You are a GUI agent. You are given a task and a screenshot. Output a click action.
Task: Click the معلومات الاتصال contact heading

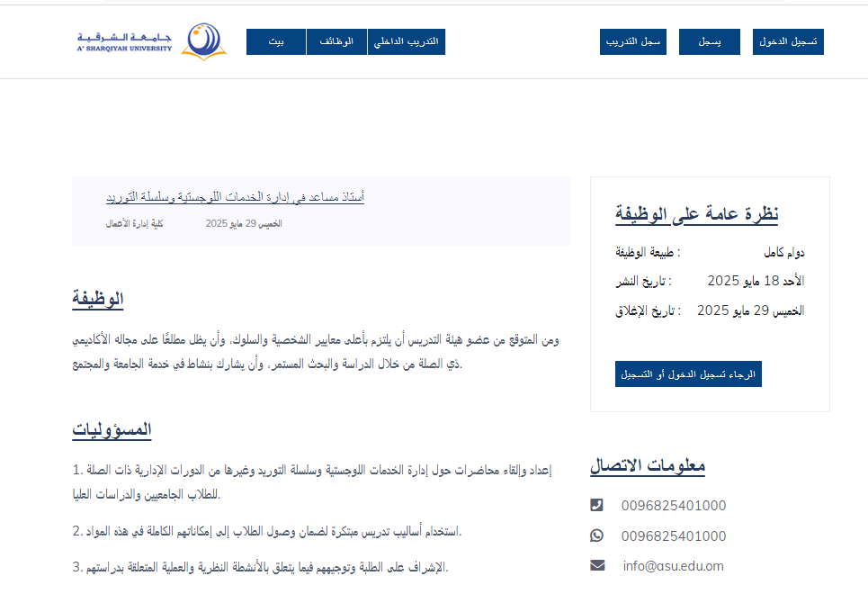coord(648,465)
